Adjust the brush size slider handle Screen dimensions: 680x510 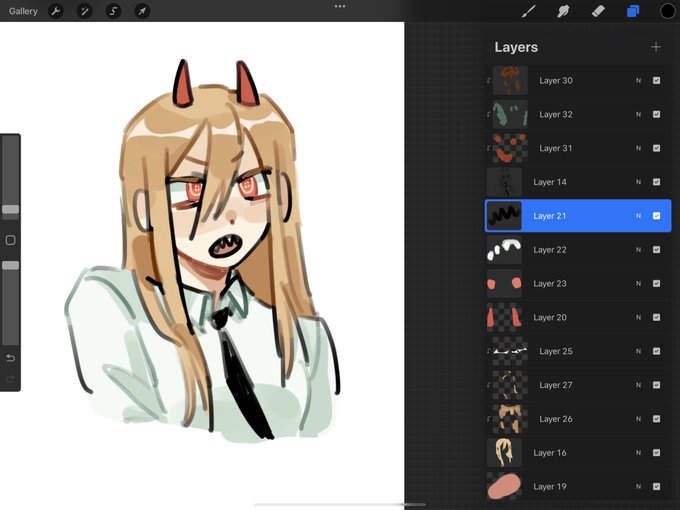[10, 209]
